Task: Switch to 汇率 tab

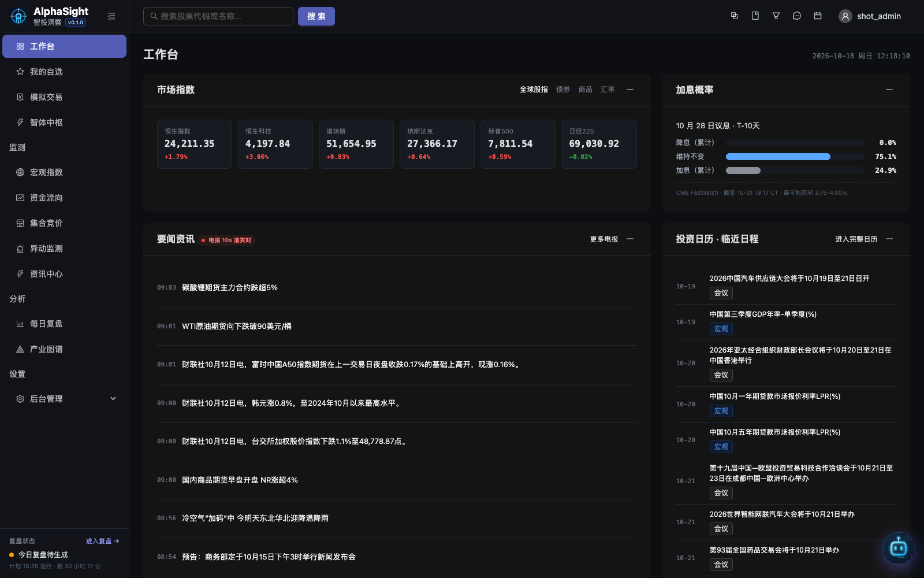Action: click(608, 90)
